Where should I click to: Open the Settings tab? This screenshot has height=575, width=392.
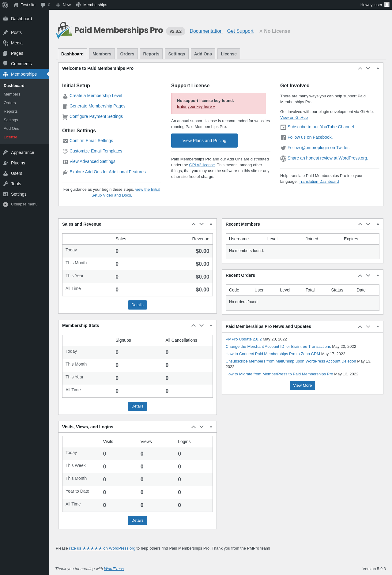click(x=177, y=54)
